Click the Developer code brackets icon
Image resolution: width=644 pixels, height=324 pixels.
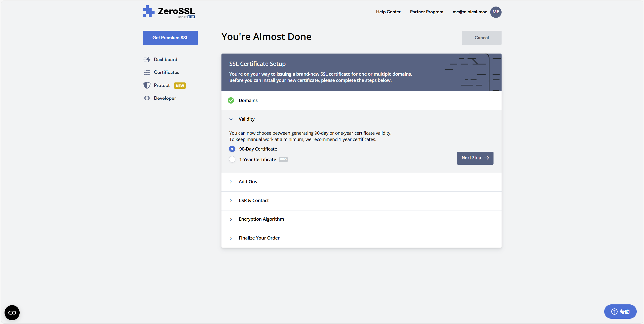pyautogui.click(x=147, y=98)
